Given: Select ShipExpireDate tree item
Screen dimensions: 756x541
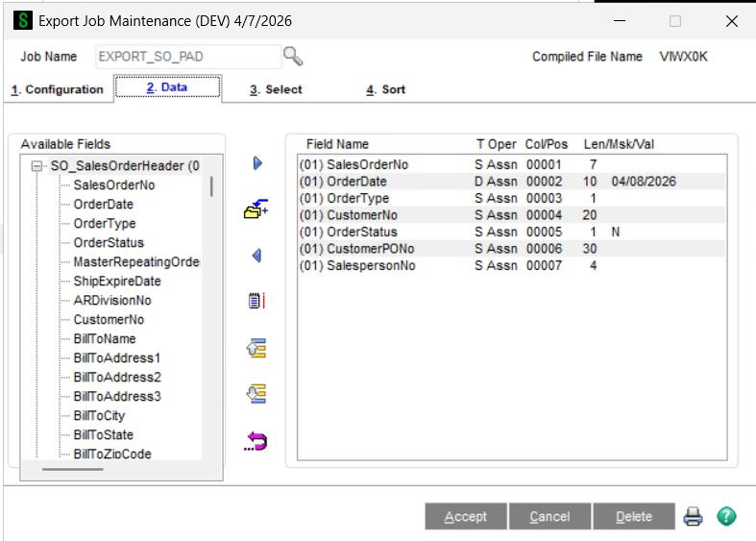Looking at the screenshot, I should (x=117, y=282).
